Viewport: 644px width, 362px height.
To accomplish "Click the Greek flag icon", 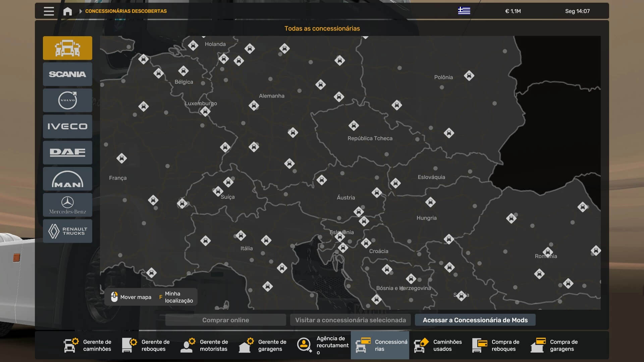I will pyautogui.click(x=464, y=11).
